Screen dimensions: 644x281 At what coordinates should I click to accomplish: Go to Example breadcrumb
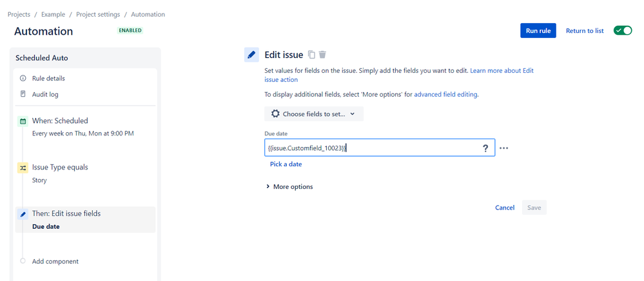coord(53,14)
